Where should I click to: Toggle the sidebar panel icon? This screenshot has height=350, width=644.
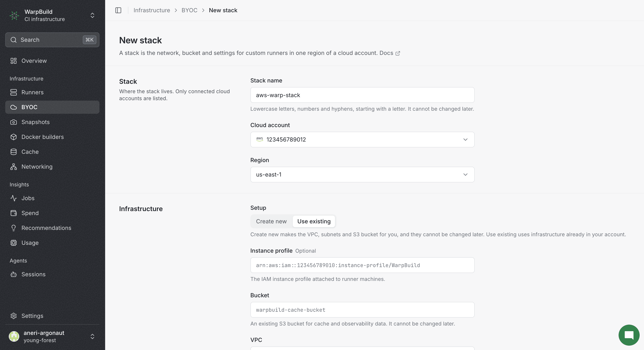pos(118,10)
